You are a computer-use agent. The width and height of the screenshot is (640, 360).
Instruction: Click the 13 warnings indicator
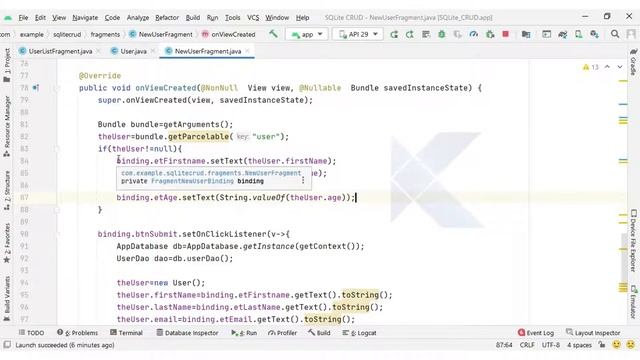[591, 67]
